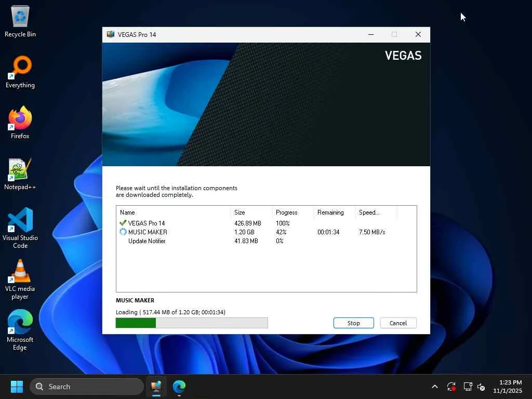Open the clock showing 1:23 PM
This screenshot has width=532, height=399.
pyautogui.click(x=508, y=387)
